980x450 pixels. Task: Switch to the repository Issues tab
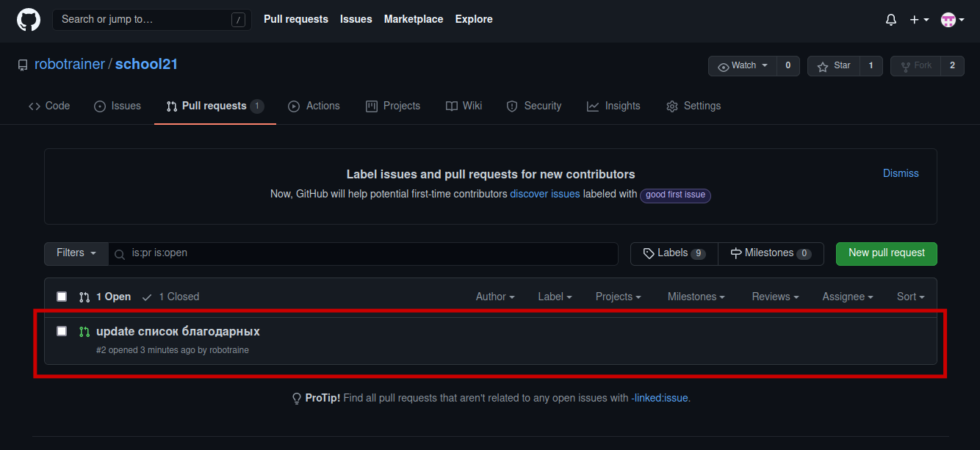coord(118,106)
